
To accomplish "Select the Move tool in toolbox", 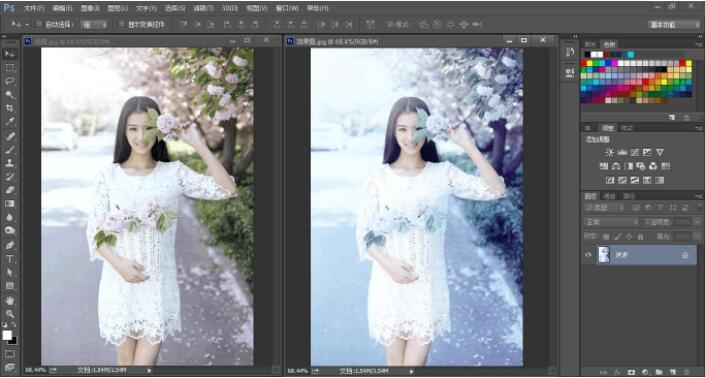I will pos(9,54).
